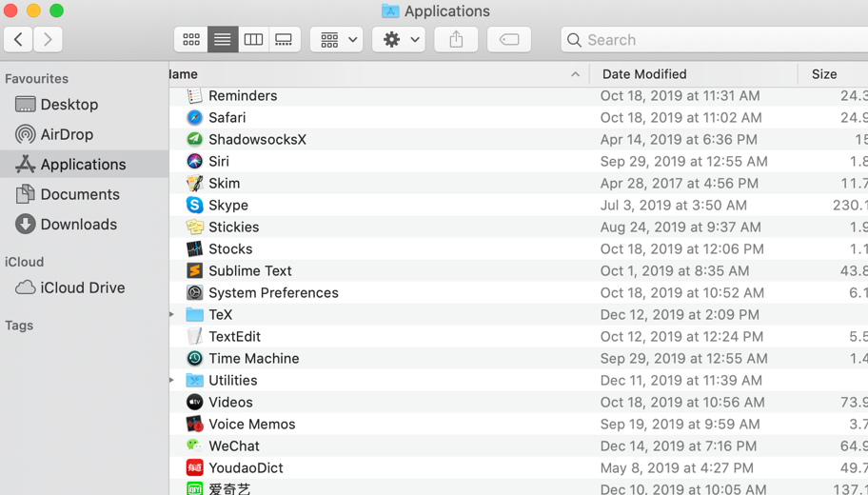Select the Skype app icon

[x=194, y=205]
